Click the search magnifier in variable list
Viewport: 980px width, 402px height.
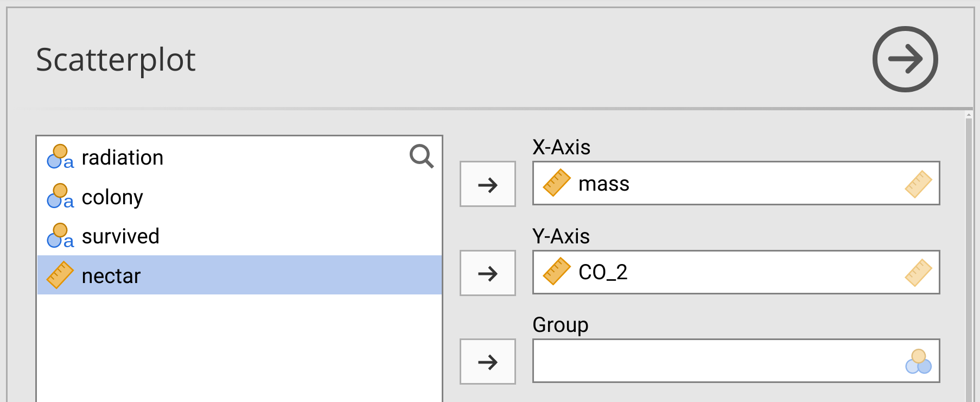coord(421,156)
